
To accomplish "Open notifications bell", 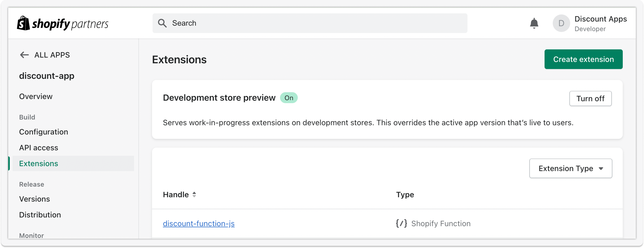I will [x=534, y=23].
